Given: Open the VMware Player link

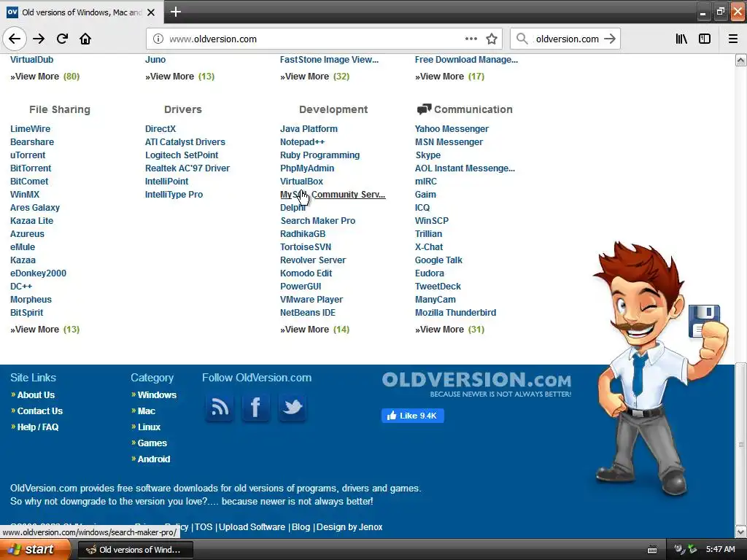Looking at the screenshot, I should click(x=311, y=300).
